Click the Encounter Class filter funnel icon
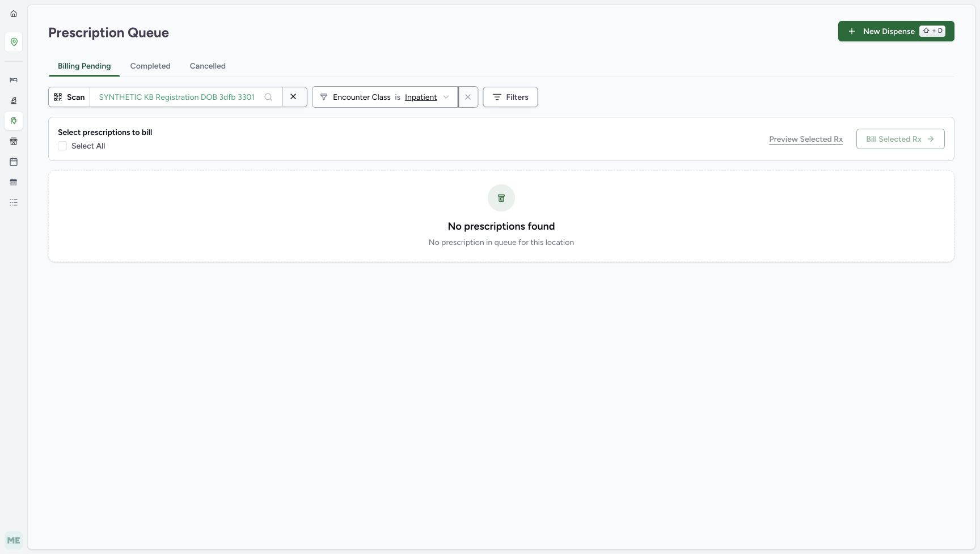The image size is (980, 554). point(324,97)
